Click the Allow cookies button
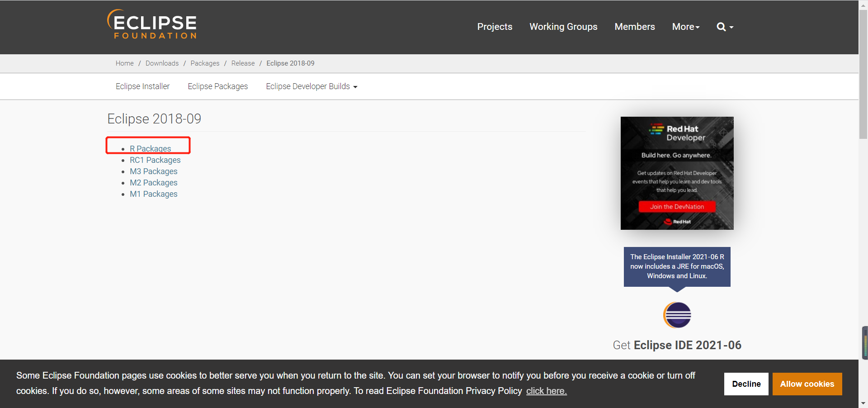This screenshot has height=408, width=868. [807, 384]
